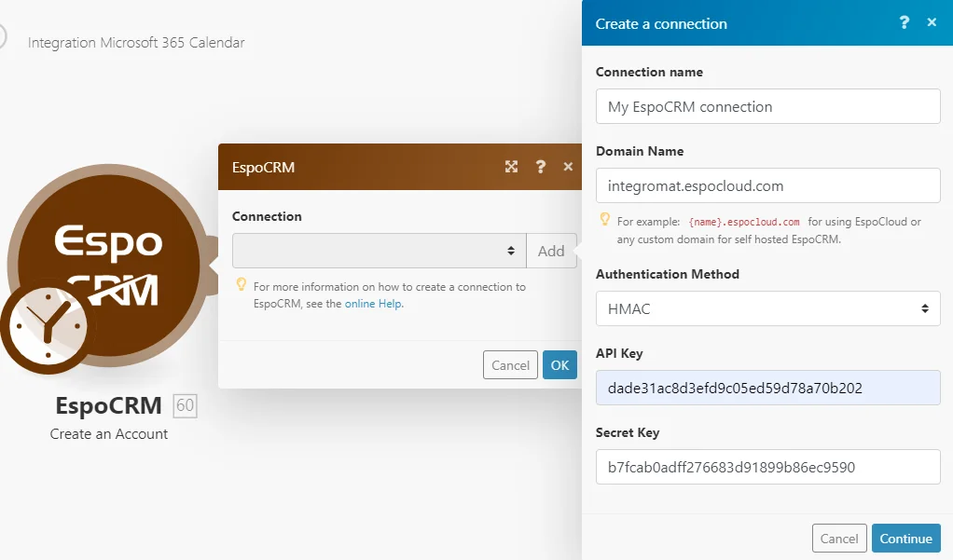Viewport: 953px width, 560px height.
Task: Click the module number badge 60
Action: (185, 405)
